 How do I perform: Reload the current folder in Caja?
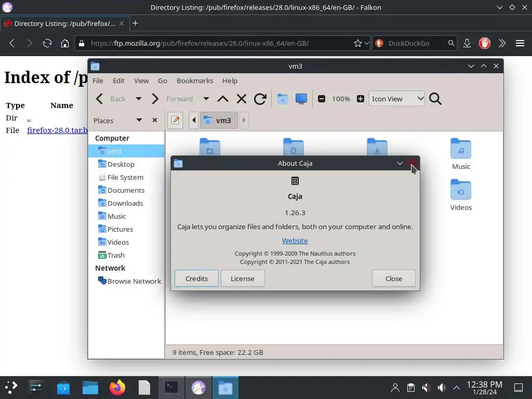(260, 99)
